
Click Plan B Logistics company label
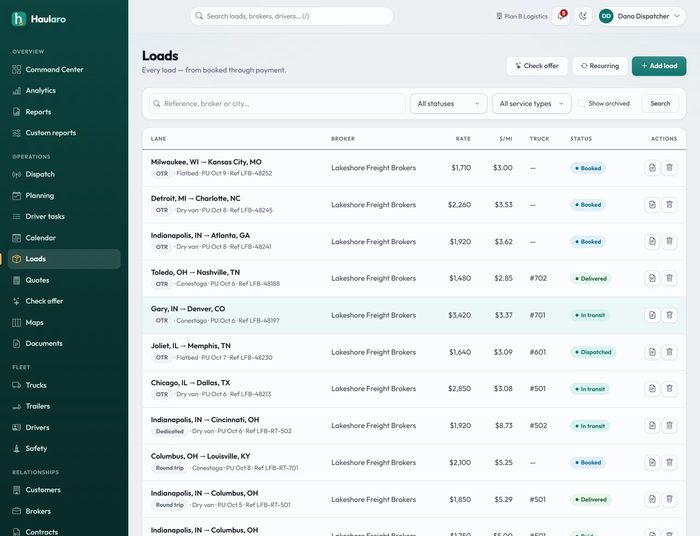[522, 16]
